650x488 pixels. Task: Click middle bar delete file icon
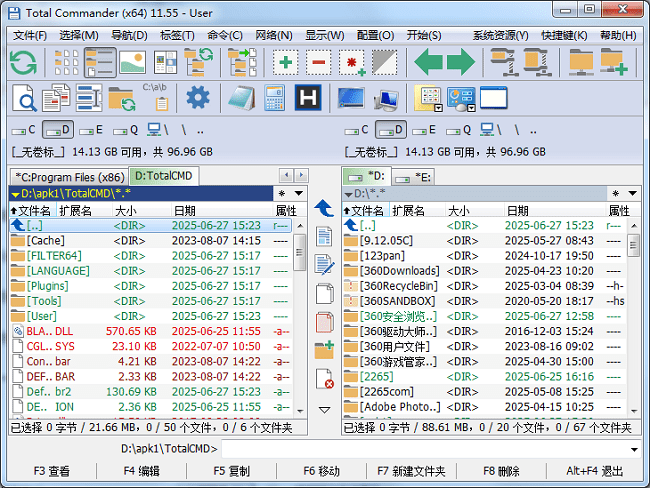tap(324, 378)
